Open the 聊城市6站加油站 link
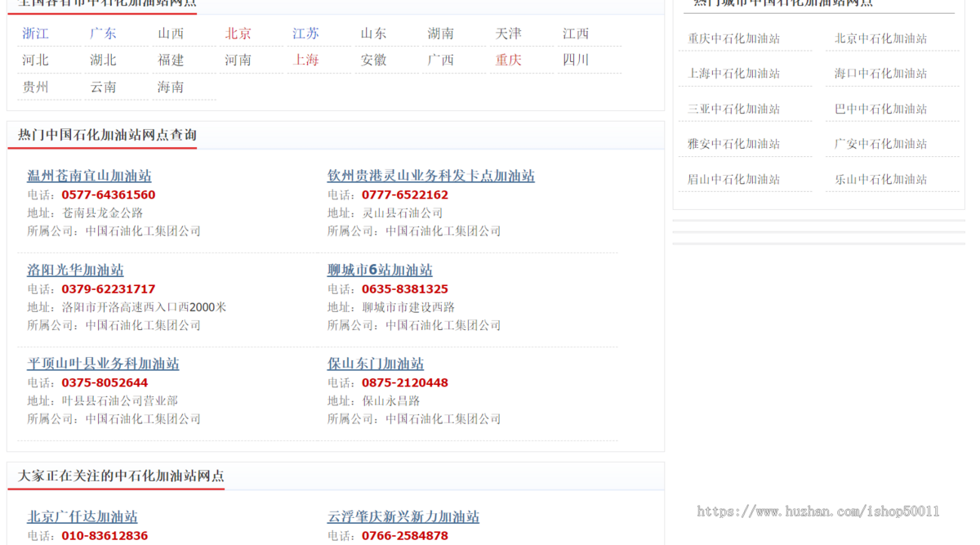 [x=380, y=270]
